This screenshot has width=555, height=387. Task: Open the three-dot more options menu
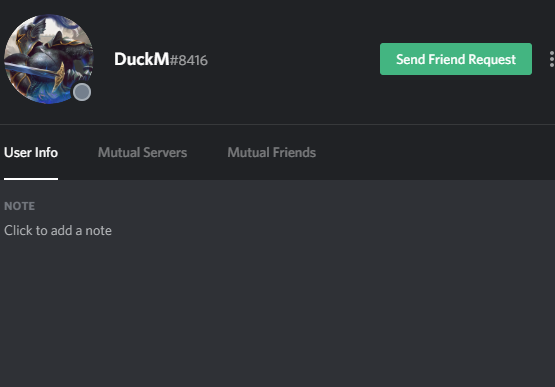pyautogui.click(x=552, y=59)
